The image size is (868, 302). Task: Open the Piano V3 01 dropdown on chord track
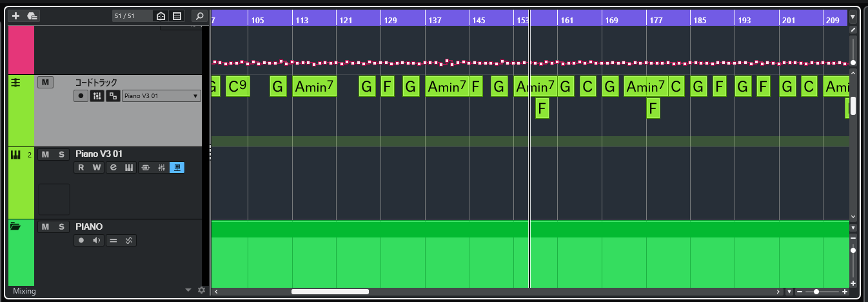coord(161,96)
